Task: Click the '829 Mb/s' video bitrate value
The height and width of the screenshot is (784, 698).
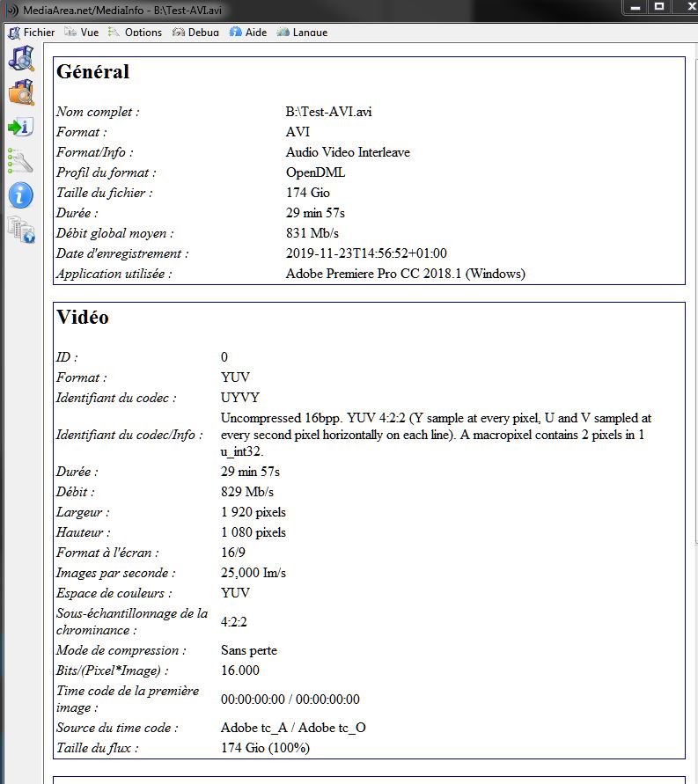Action: (x=247, y=492)
